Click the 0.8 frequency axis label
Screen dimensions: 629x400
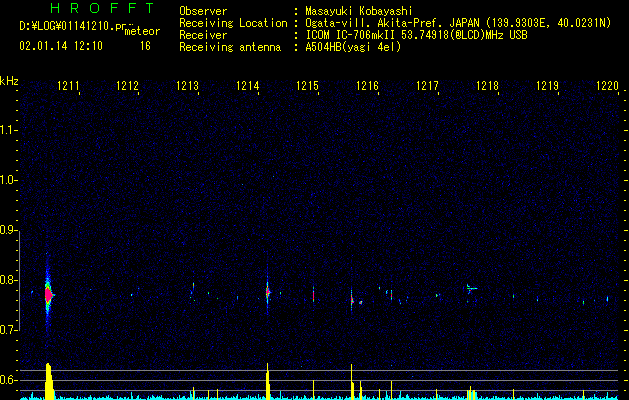click(x=9, y=280)
